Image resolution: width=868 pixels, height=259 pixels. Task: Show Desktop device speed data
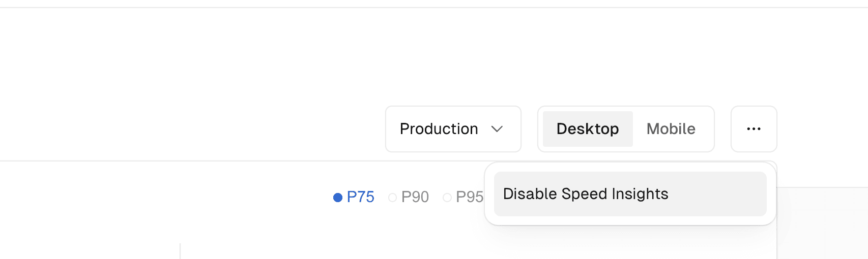(588, 129)
